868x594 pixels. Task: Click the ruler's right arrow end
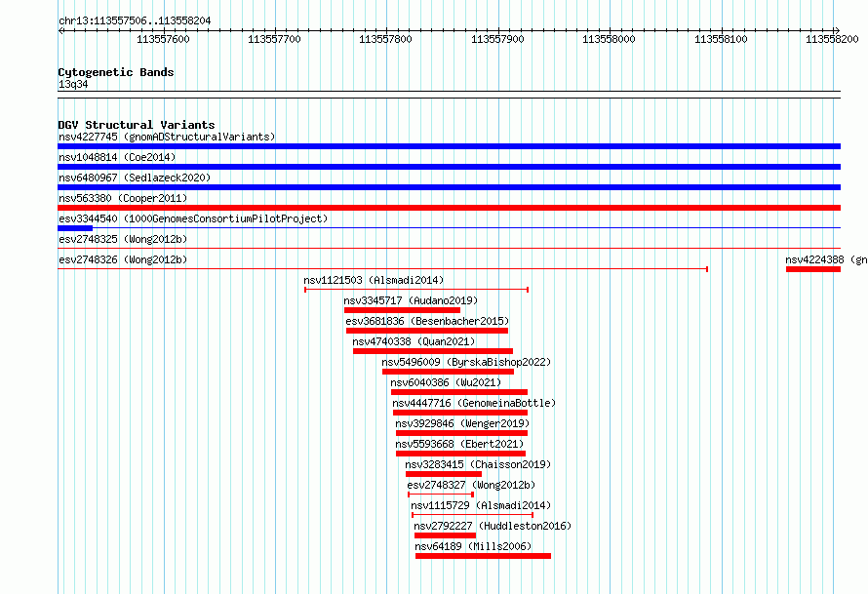pyautogui.click(x=837, y=30)
